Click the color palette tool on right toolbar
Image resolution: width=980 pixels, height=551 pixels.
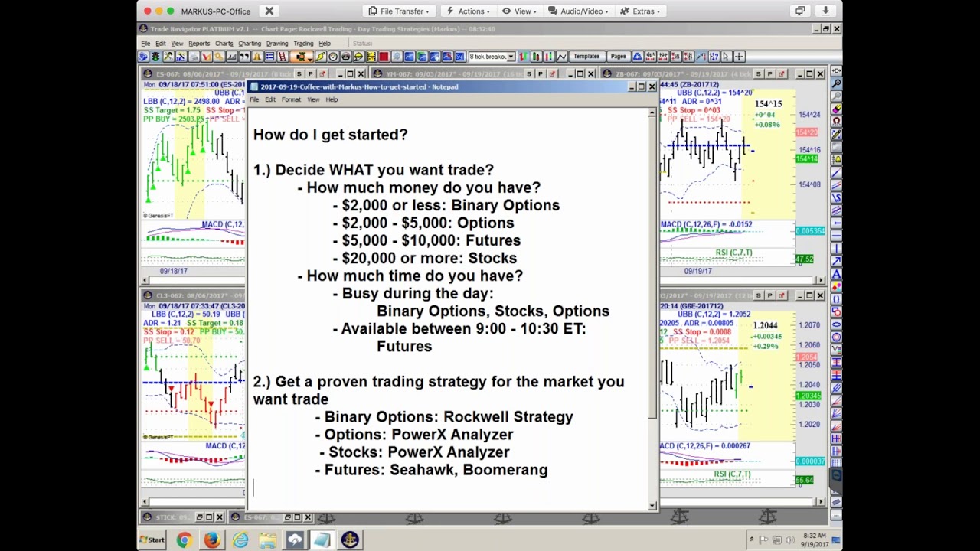836,285
